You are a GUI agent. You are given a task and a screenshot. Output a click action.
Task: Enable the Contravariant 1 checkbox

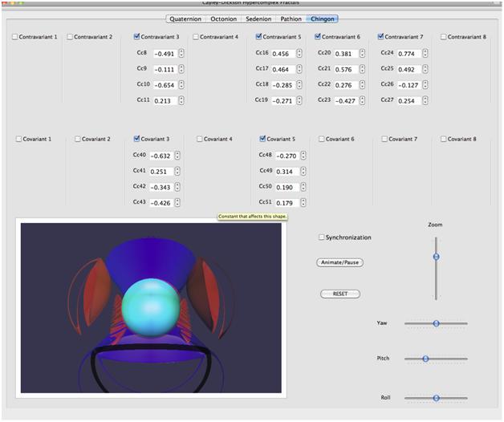[16, 37]
